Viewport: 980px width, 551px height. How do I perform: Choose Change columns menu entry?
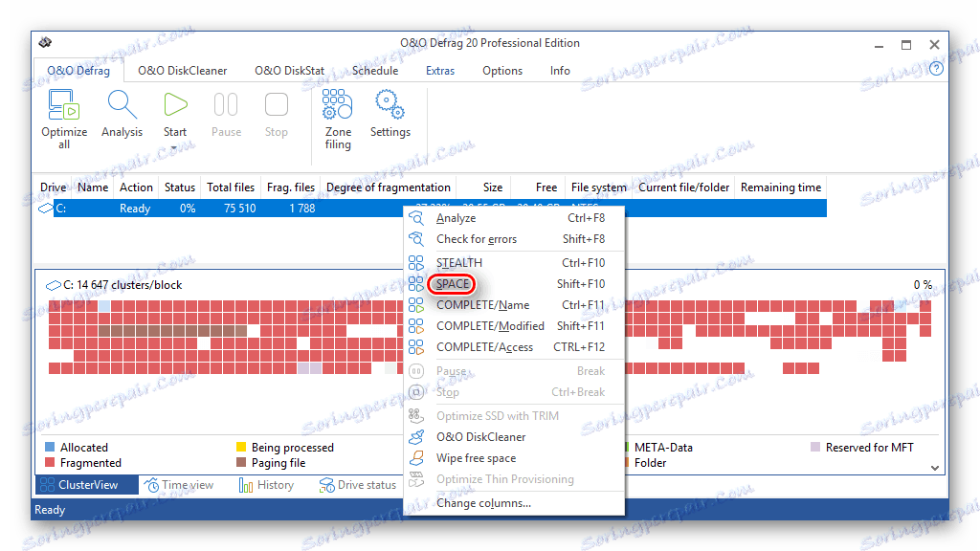[x=514, y=503]
